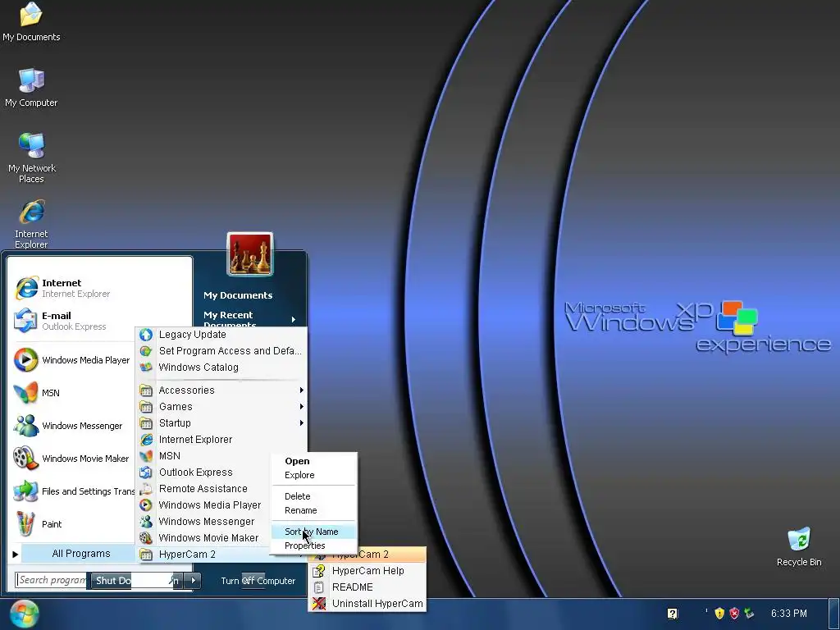Click the question mark tray icon

coord(673,614)
